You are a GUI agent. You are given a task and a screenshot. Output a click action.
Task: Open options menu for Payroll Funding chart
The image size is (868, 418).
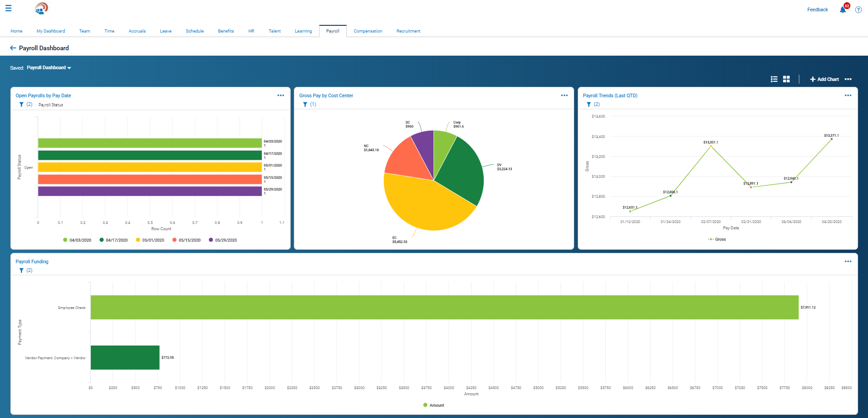pos(848,261)
